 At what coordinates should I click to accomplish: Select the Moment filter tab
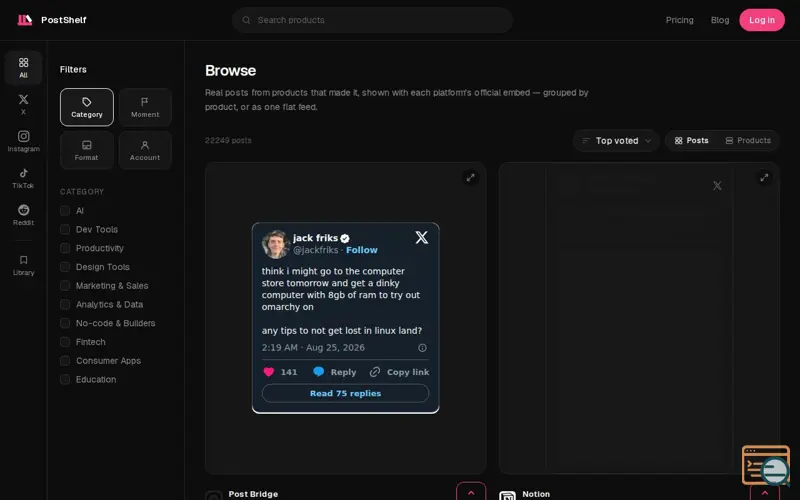click(x=145, y=107)
